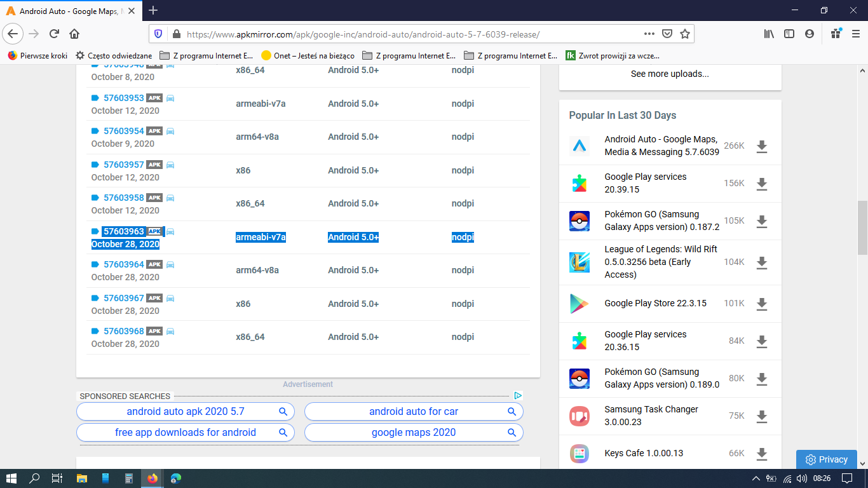Open Firefox Library icon in toolbar
868x488 pixels.
[x=769, y=34]
